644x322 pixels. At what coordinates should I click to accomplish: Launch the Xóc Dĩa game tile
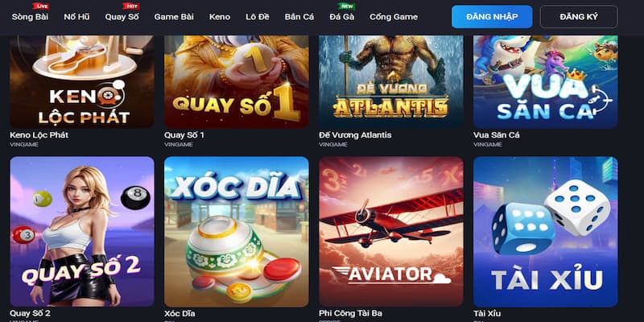237,232
